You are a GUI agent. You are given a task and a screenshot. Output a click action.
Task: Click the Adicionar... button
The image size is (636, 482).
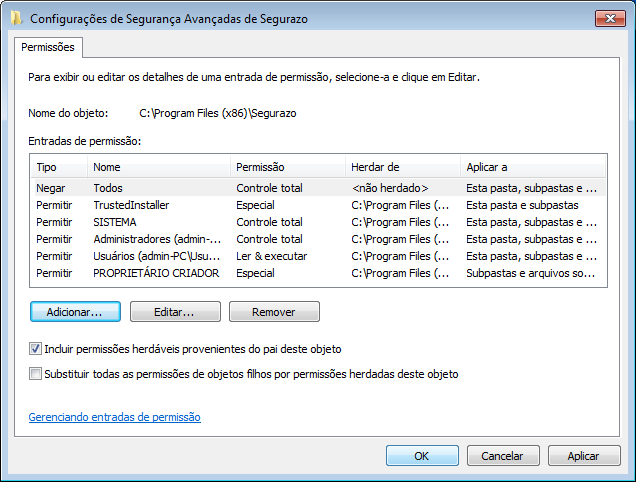[x=75, y=312]
